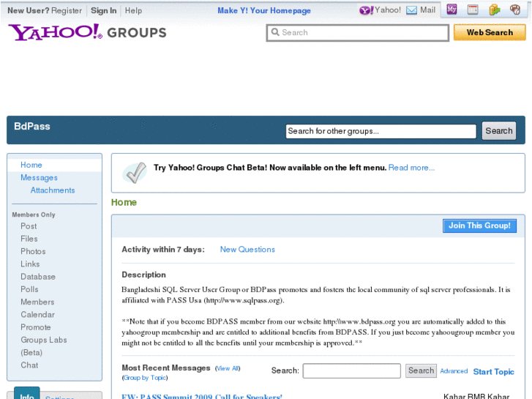Open Chat in the left menu
This screenshot has width=532, height=399.
click(x=29, y=365)
